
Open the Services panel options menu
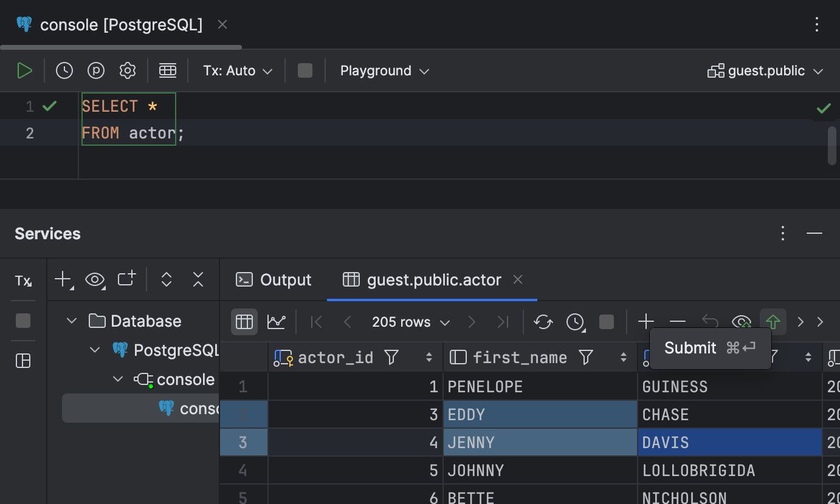[782, 233]
